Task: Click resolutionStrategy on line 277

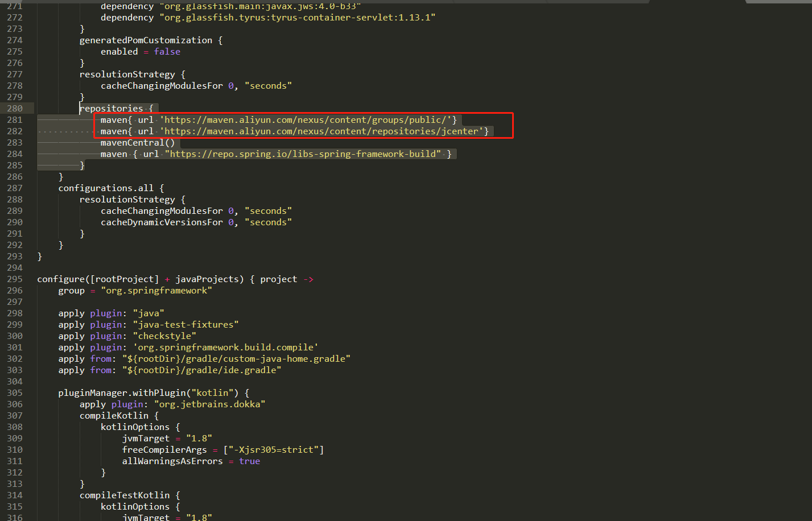Action: tap(127, 75)
